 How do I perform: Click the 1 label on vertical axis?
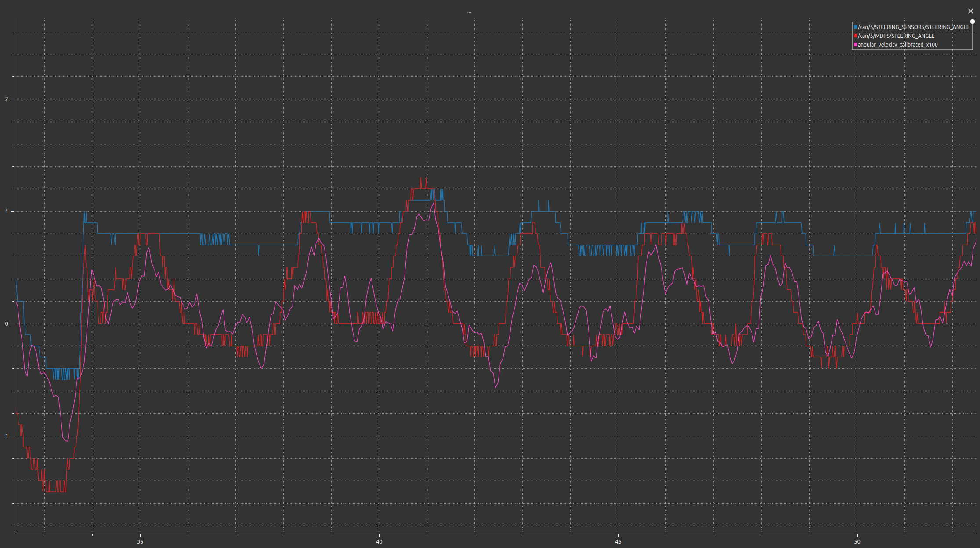(7, 211)
